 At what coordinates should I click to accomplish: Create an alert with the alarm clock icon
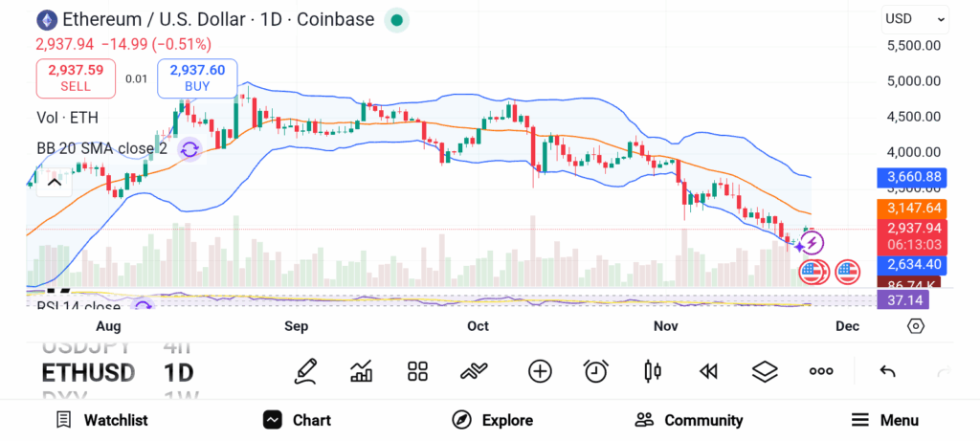pos(596,371)
